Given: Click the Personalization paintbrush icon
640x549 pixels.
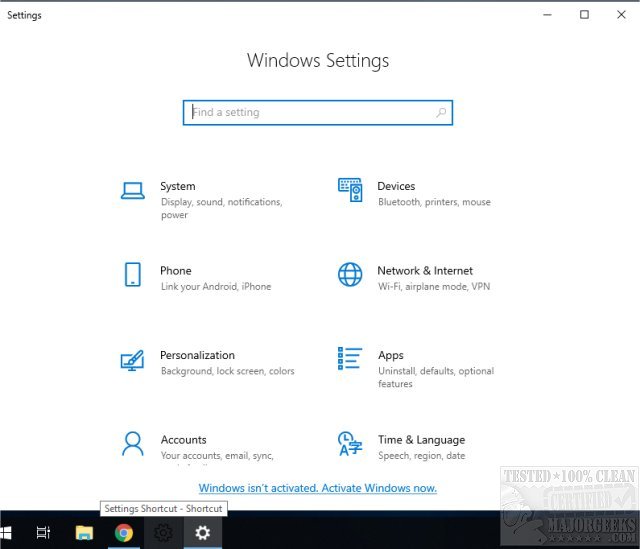Looking at the screenshot, I should (132, 359).
